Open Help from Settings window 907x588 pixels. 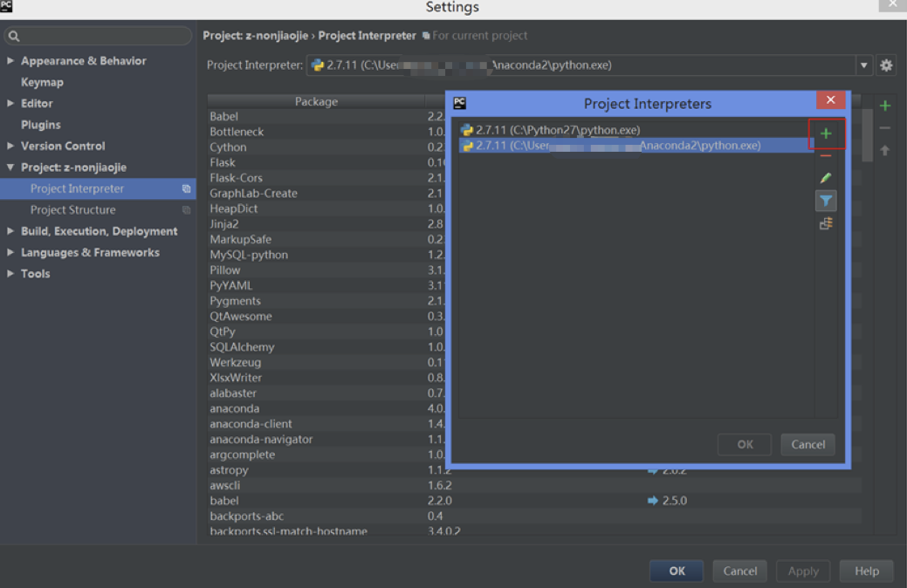pos(867,571)
